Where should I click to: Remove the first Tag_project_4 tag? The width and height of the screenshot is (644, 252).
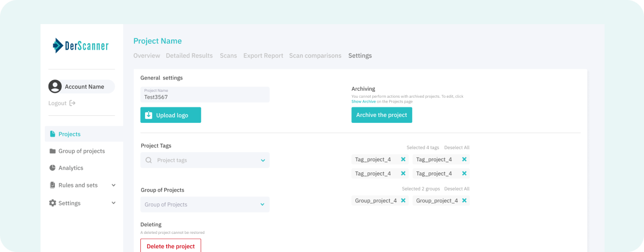[x=403, y=159]
